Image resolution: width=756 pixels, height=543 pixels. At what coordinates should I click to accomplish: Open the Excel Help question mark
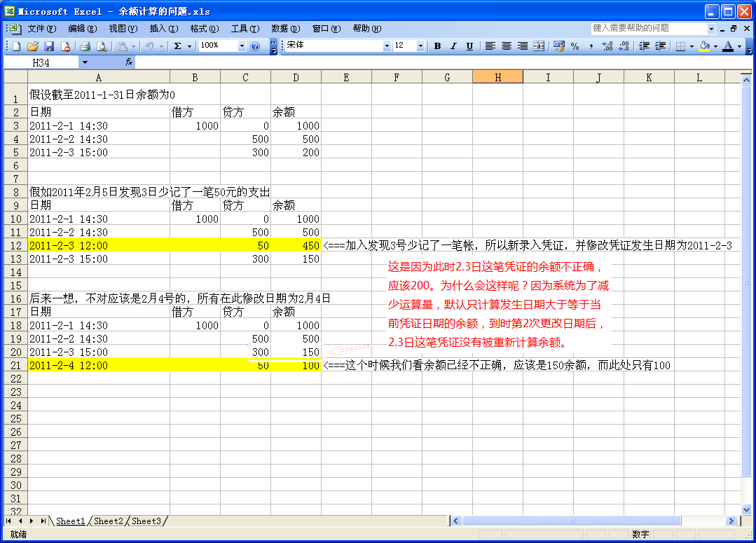click(x=255, y=46)
